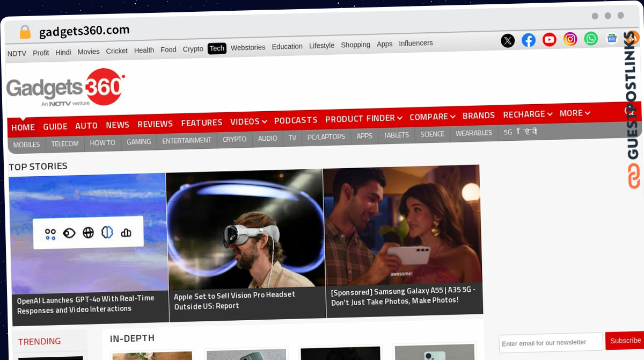Click the gadgets360.com address bar URL

[x=84, y=31]
